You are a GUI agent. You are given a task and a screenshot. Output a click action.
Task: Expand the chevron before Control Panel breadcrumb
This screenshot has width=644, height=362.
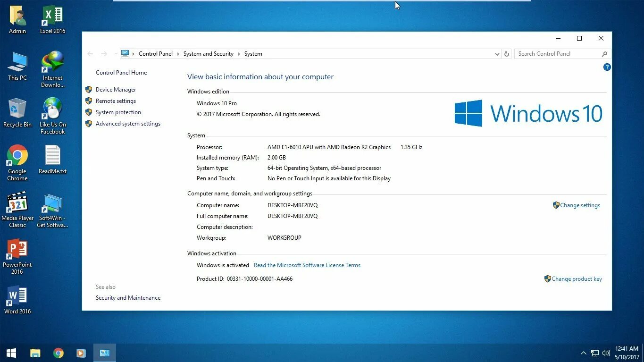133,54
